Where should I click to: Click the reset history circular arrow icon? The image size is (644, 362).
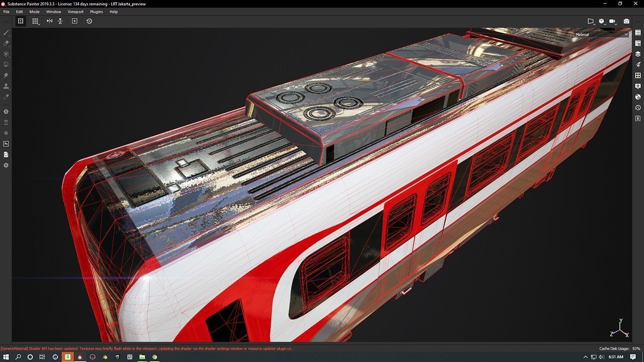pos(89,21)
